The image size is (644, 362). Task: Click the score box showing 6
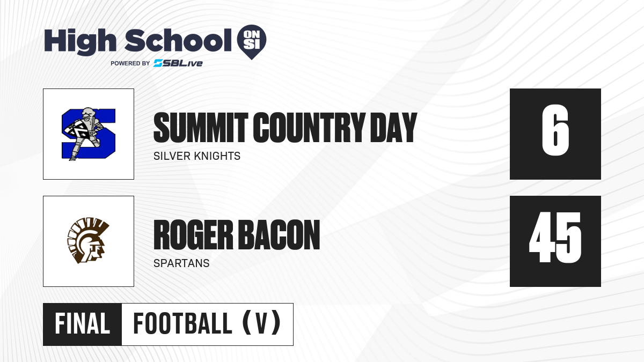[555, 134]
